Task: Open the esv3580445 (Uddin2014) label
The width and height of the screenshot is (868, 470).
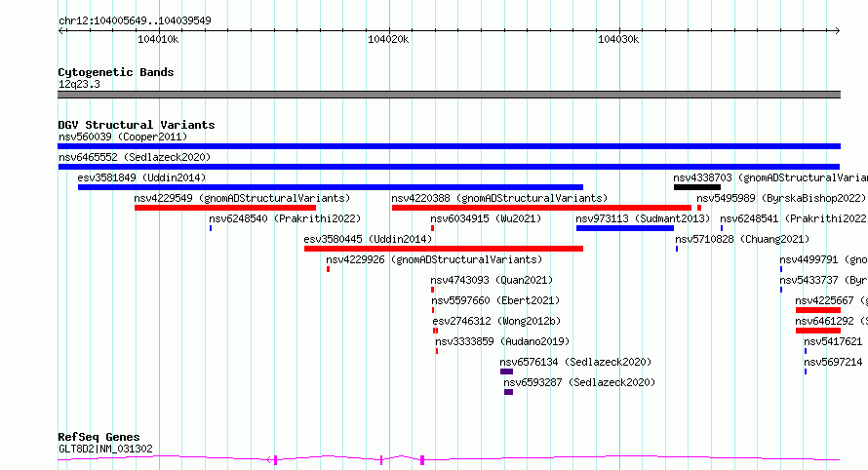Action: point(368,239)
